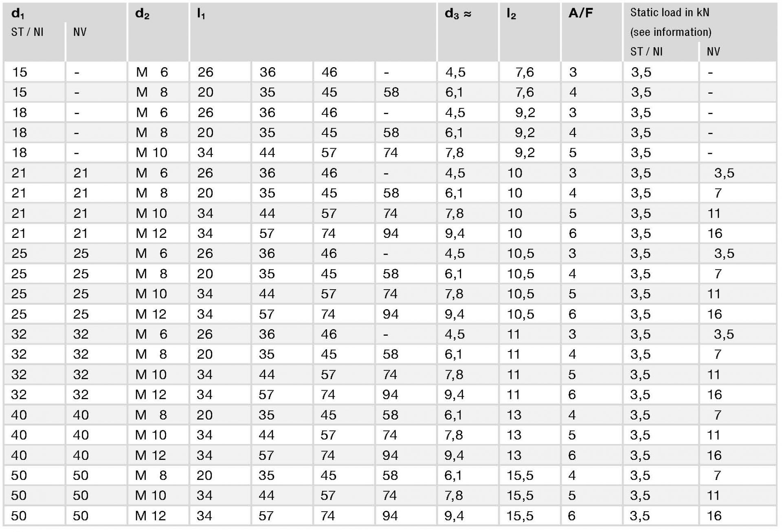Select the l1 column header
Screen dimensions: 782x532
tap(201, 14)
